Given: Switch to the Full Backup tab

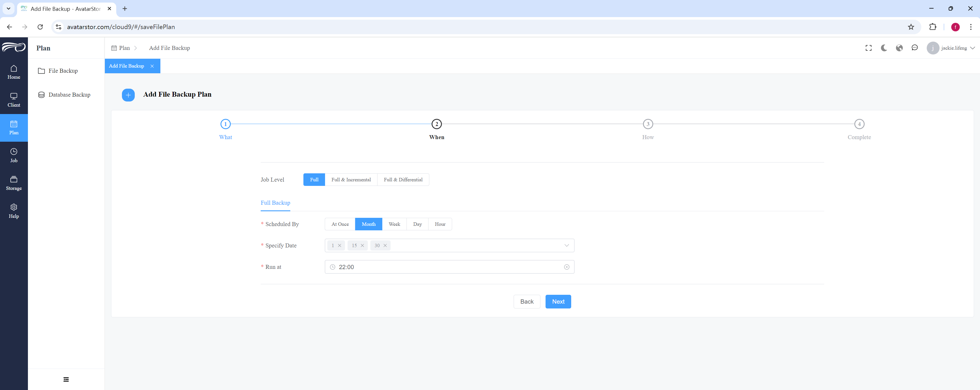Looking at the screenshot, I should pyautogui.click(x=275, y=203).
